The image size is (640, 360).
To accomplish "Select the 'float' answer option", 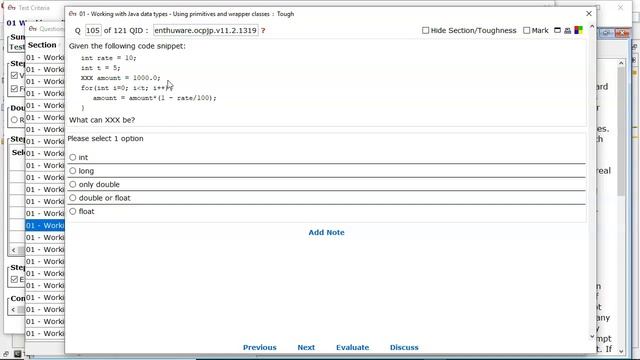I will [73, 211].
